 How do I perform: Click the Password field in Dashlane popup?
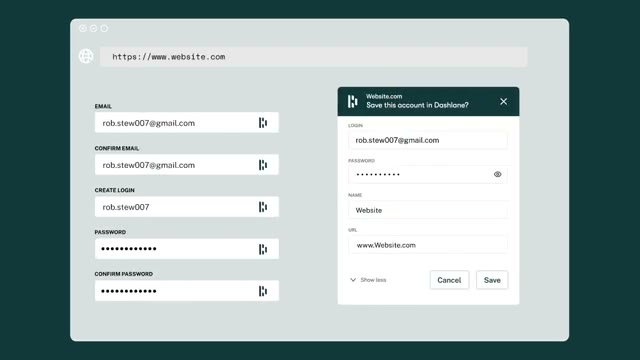pos(428,174)
